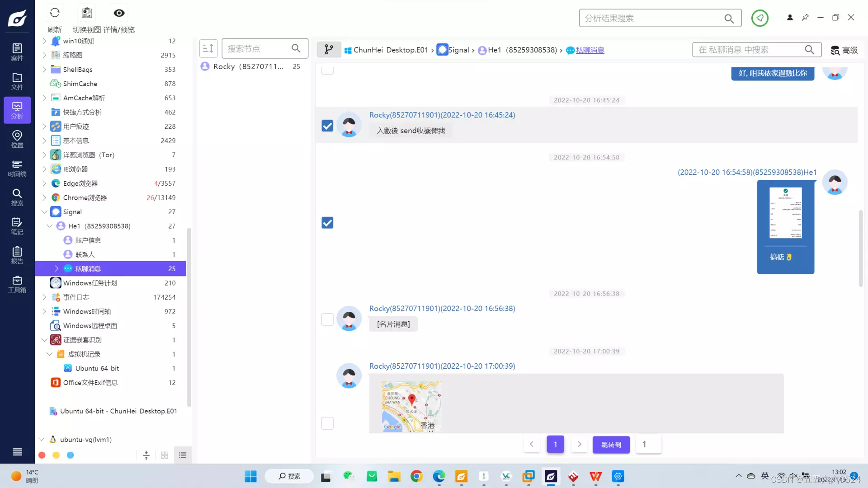Click the details/preview eye icon
This screenshot has height=488, width=868.
119,13
